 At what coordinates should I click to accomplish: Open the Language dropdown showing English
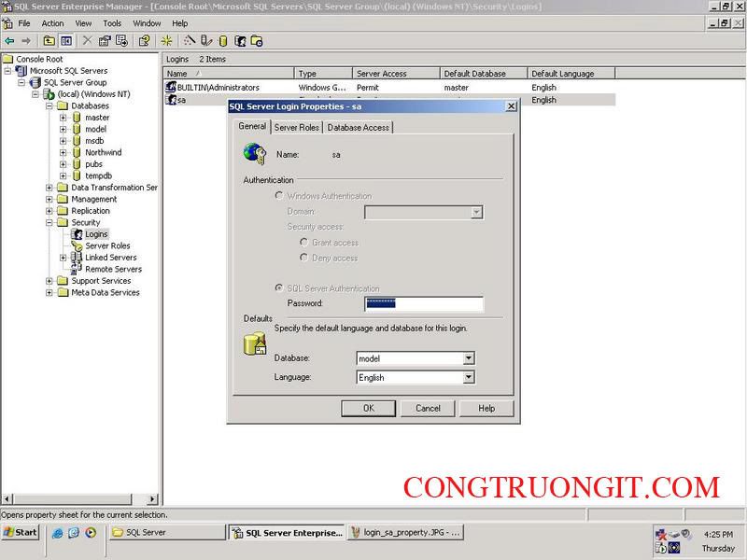pyautogui.click(x=469, y=377)
